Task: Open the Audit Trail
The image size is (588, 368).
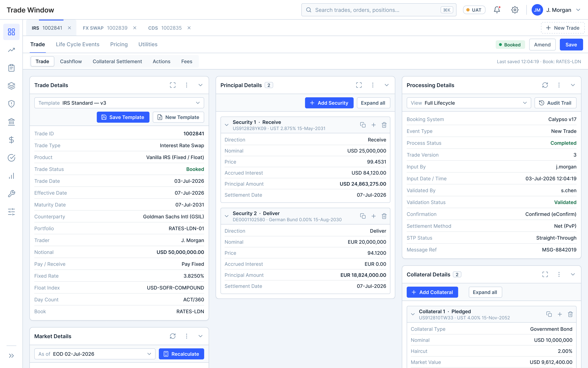Action: click(555, 103)
